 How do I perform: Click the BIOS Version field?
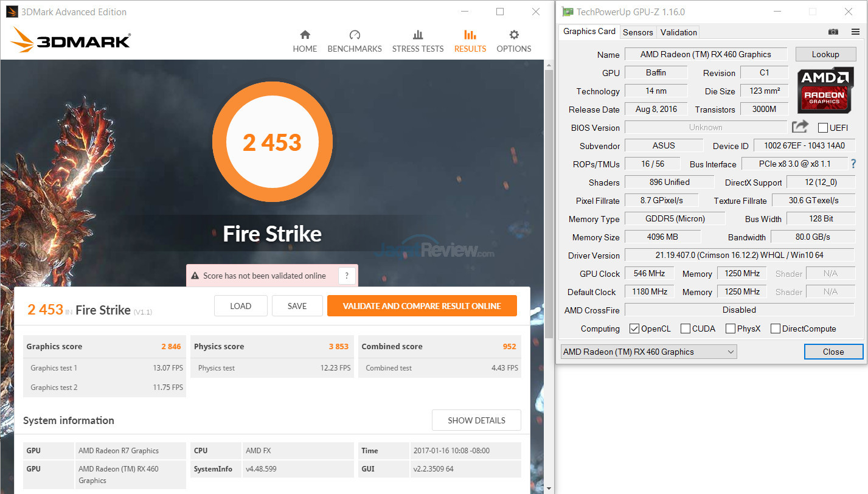(x=706, y=127)
